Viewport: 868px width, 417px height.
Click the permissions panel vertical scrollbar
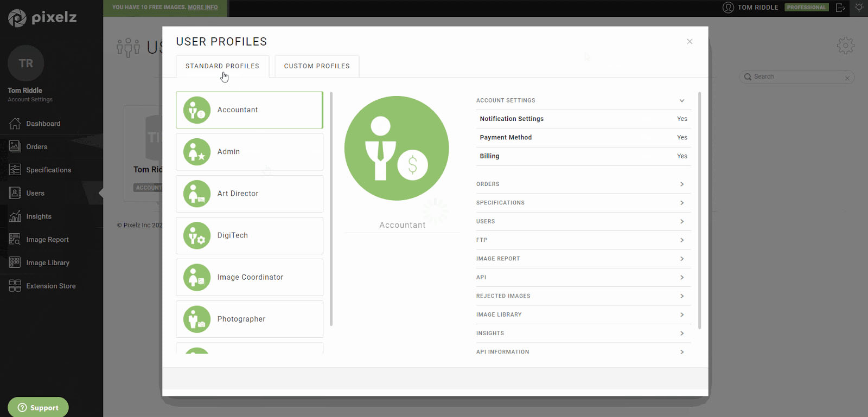point(699,210)
